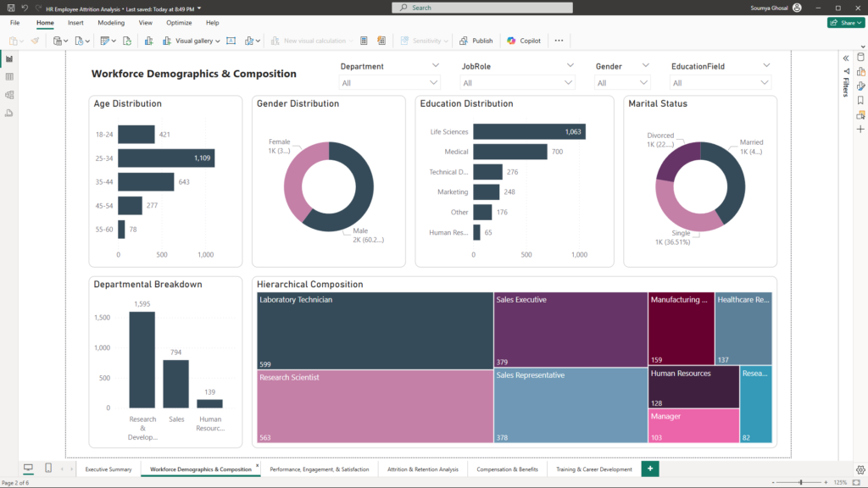
Task: Add new page with plus button
Action: (650, 469)
